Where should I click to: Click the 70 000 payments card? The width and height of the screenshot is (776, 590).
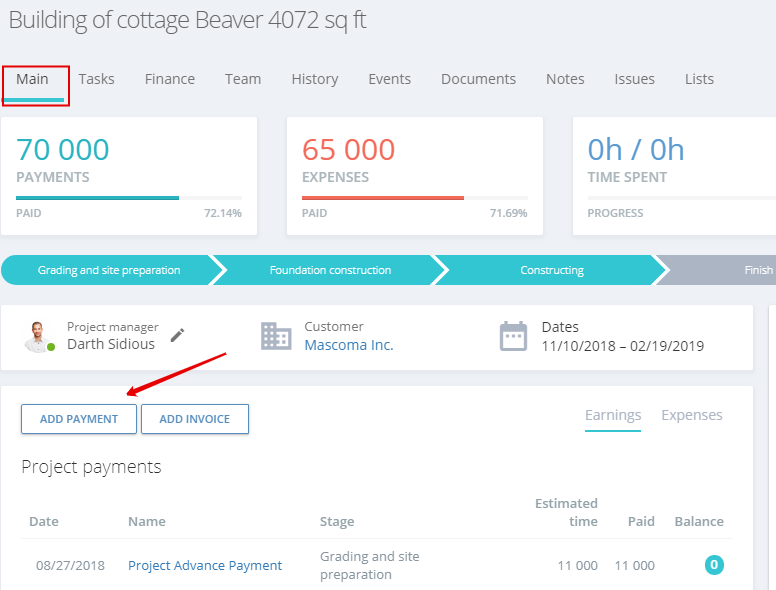pos(129,176)
